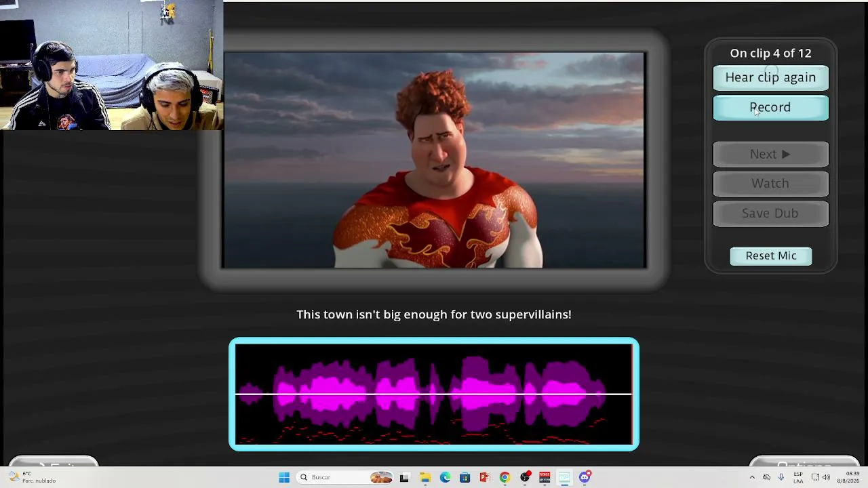Screen dimensions: 868x488
Task: Select the active dubbing app on the taskbar
Action: coord(565,477)
